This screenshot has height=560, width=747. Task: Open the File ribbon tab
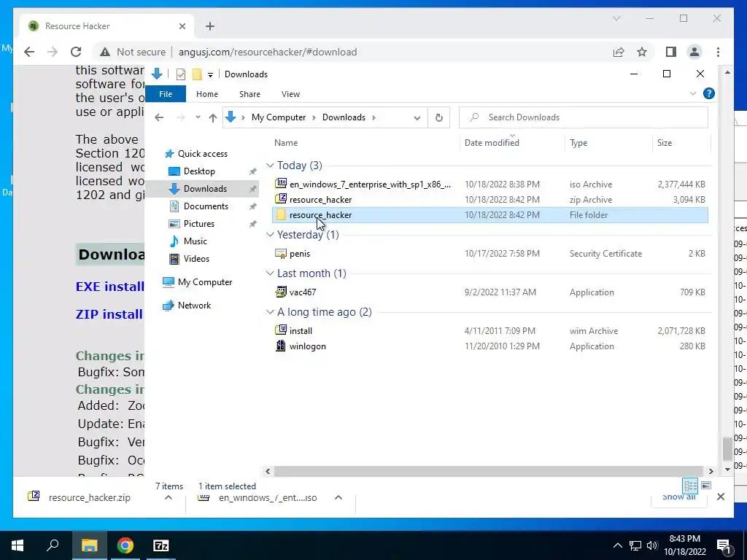(166, 94)
